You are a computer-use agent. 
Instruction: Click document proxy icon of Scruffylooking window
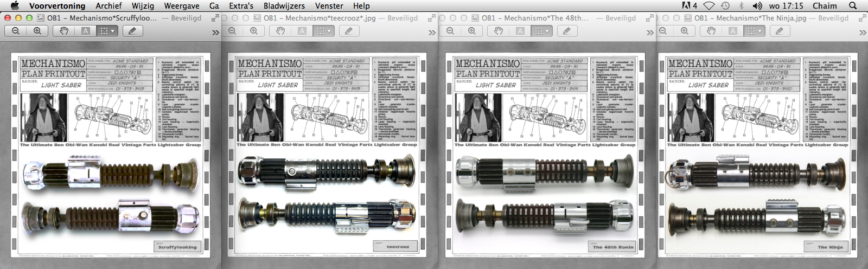[x=41, y=18]
